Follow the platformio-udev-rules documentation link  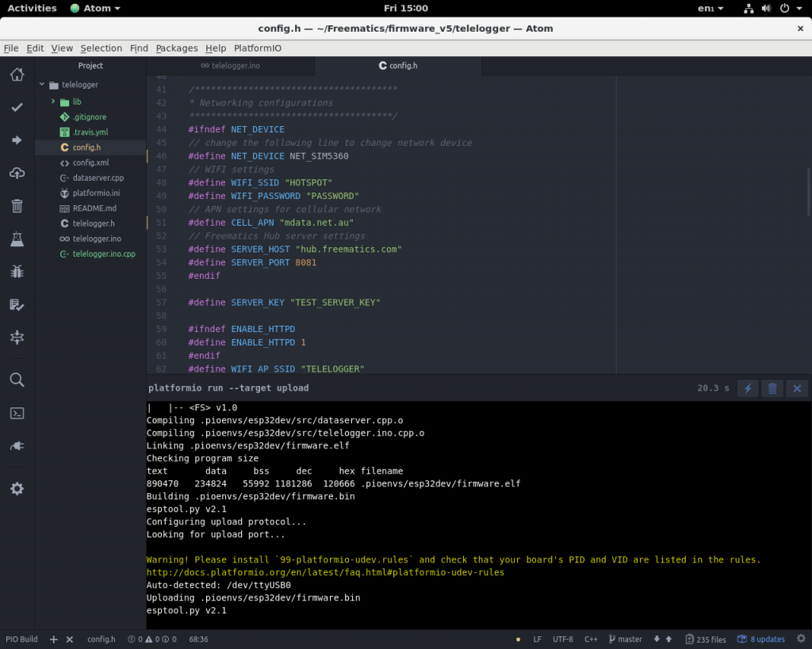(327, 572)
